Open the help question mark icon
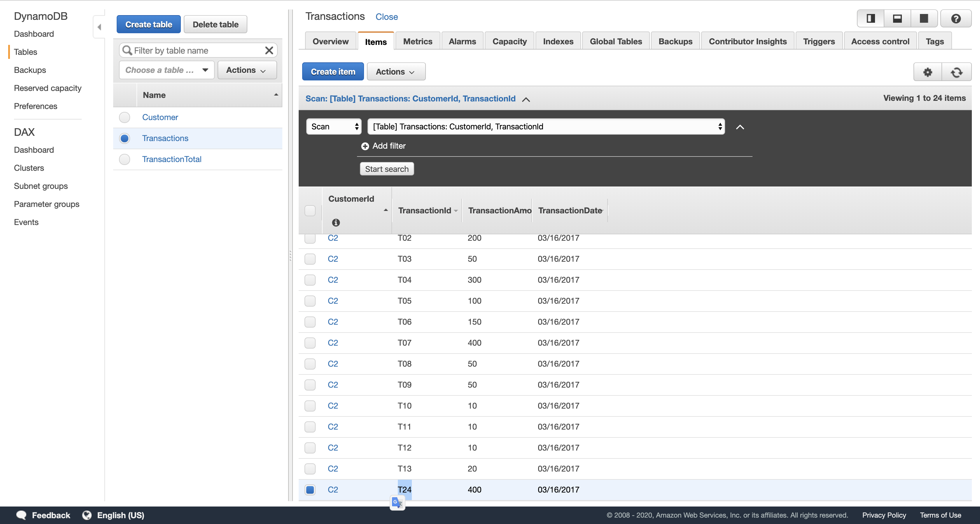The image size is (980, 524). 955,19
